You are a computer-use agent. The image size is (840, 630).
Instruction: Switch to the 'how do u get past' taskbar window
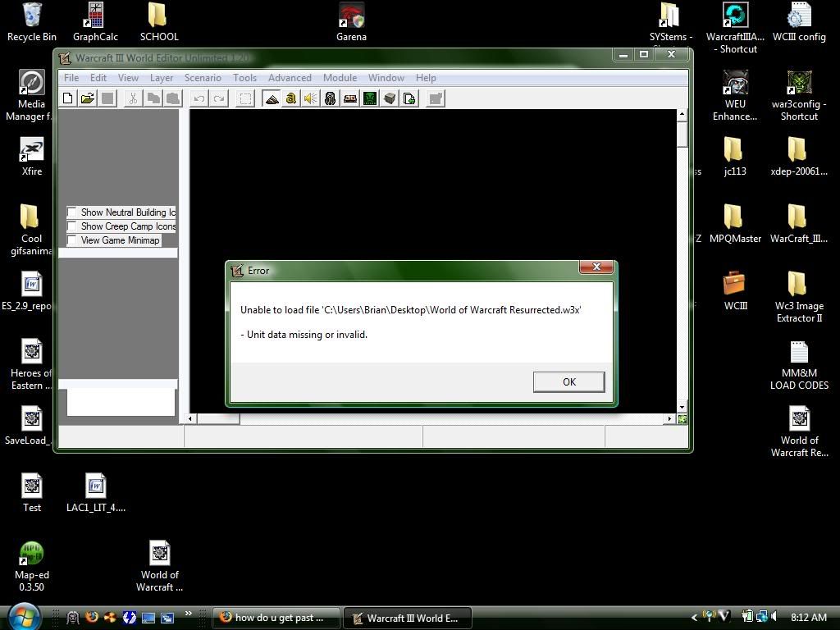277,618
